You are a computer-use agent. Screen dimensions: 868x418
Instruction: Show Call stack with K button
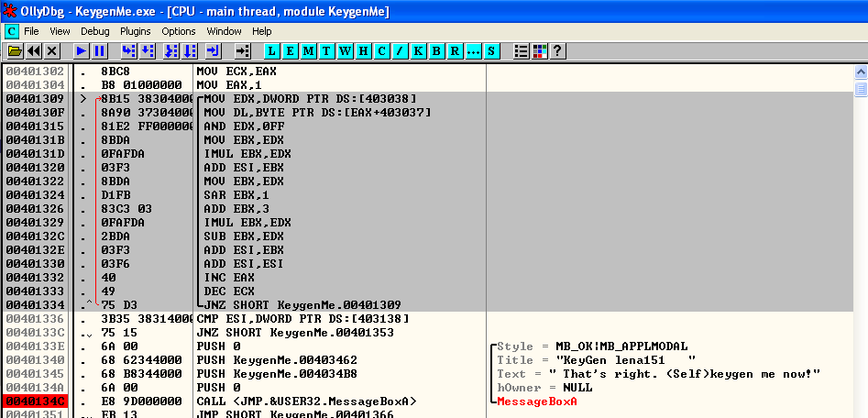418,51
